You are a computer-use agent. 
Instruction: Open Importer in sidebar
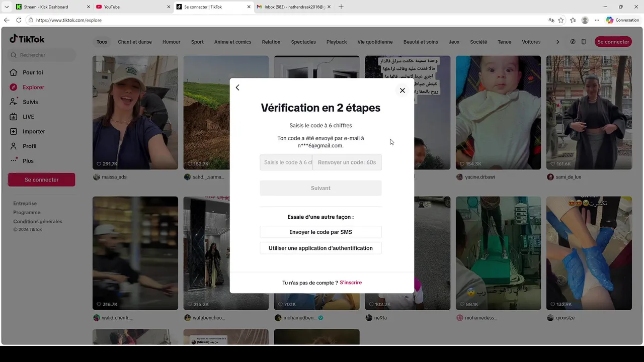point(34,131)
